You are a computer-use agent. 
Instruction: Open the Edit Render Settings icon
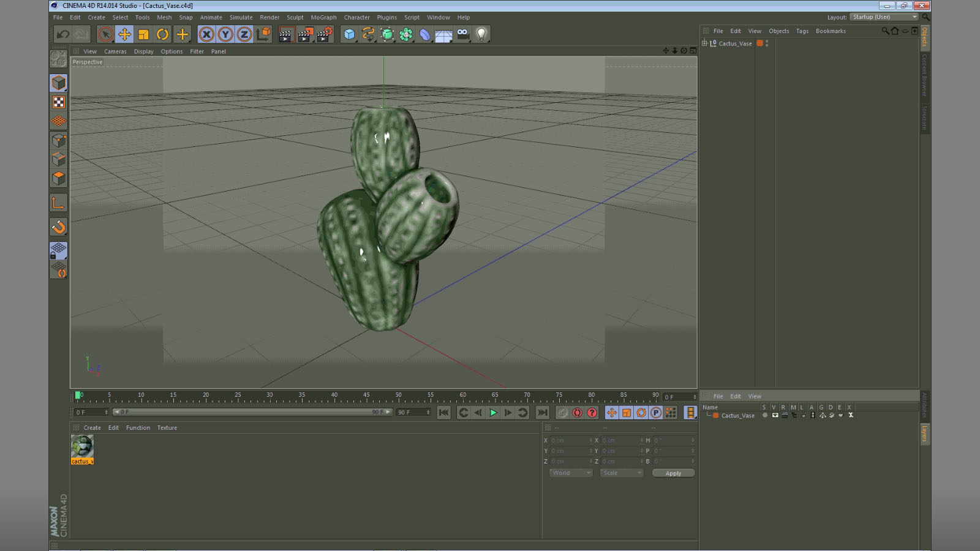click(x=325, y=34)
